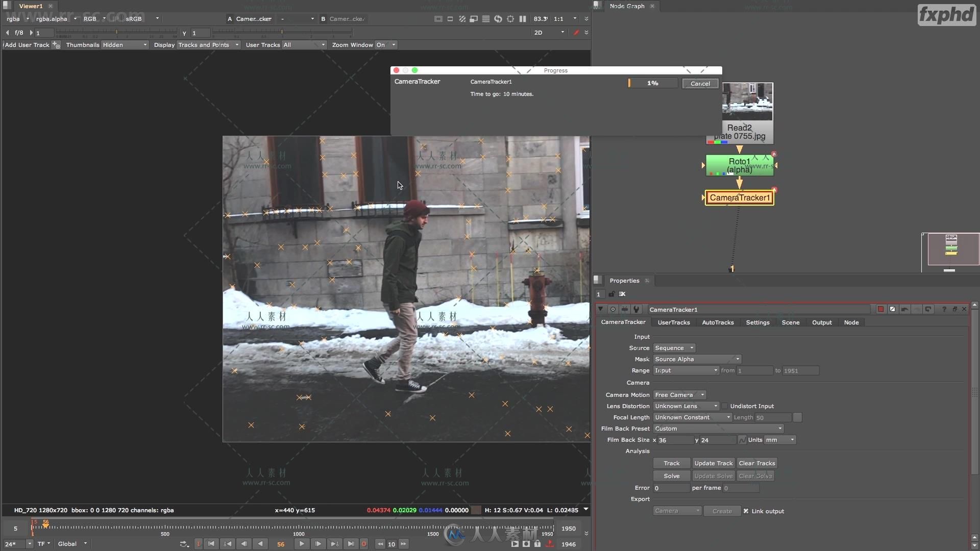The width and height of the screenshot is (980, 551).
Task: Cancel the CameraTracker progress operation
Action: [x=700, y=83]
